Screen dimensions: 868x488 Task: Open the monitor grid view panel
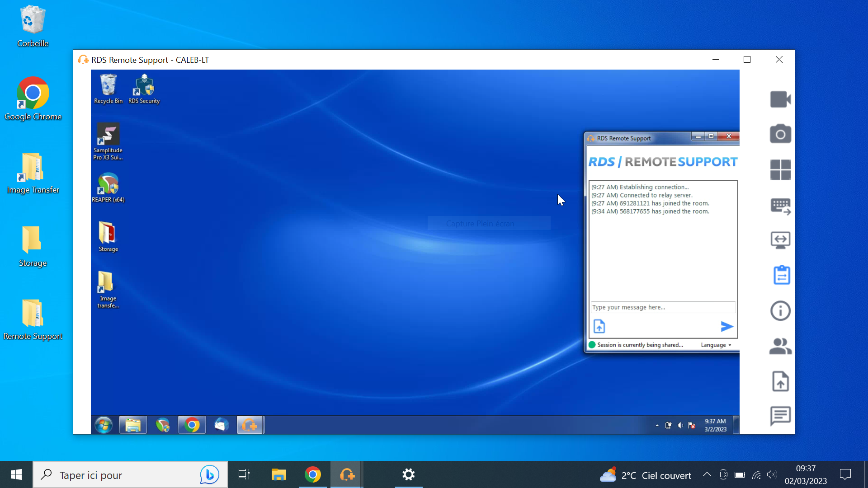(x=781, y=169)
